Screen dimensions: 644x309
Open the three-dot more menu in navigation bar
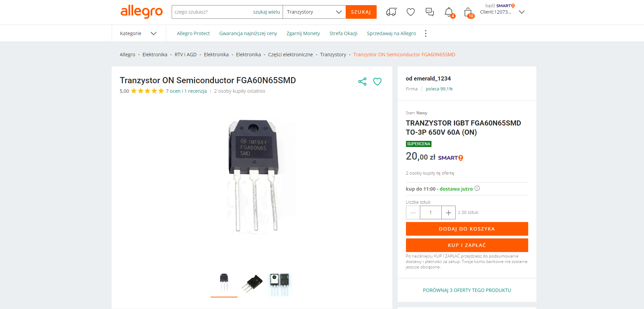(x=426, y=33)
